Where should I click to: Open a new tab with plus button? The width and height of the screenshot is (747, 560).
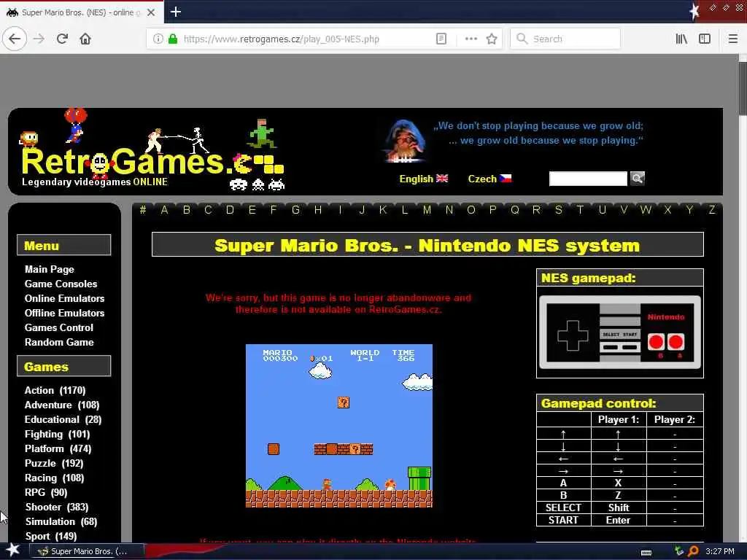[175, 12]
